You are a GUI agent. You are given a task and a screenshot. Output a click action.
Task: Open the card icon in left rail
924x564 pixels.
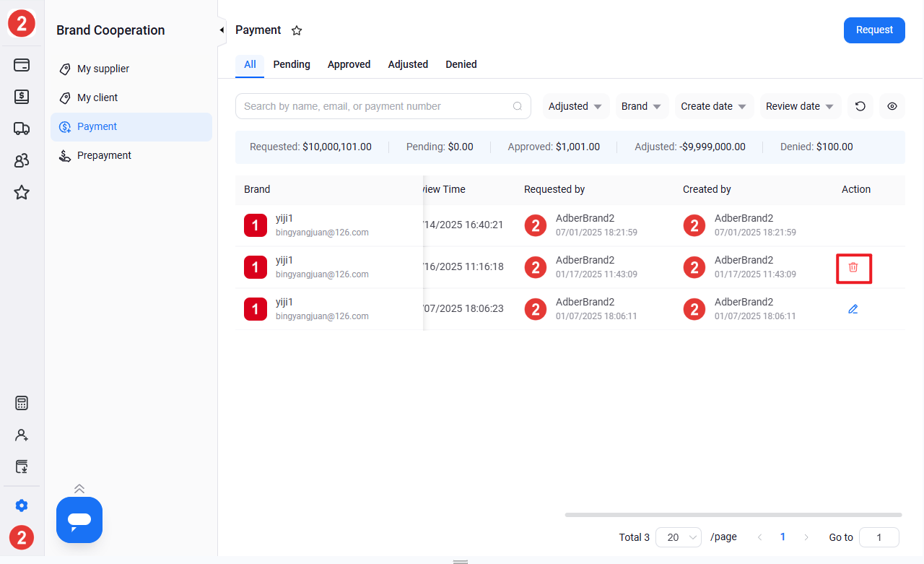coord(22,65)
